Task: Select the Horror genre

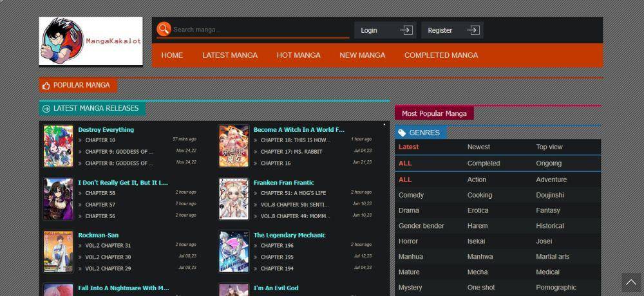Action: [x=408, y=241]
